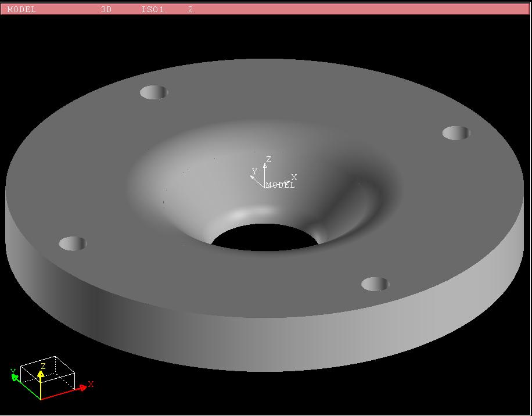This screenshot has width=532, height=416.
Task: Pick the bolt hole at left side of flange
Action: tap(73, 243)
